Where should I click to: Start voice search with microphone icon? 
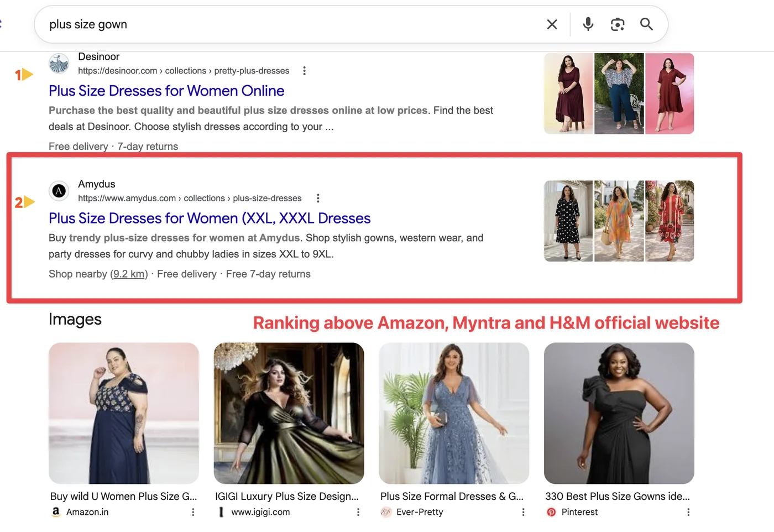point(588,24)
